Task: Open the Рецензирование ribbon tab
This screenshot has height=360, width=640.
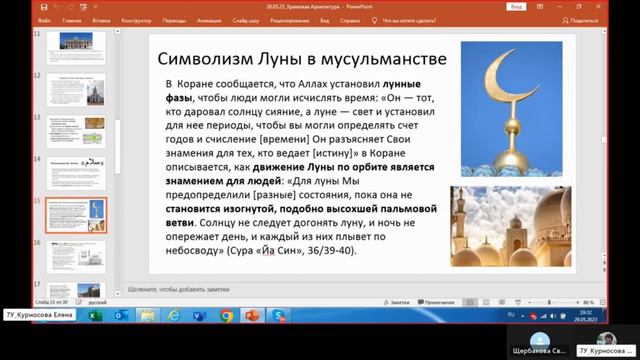Action: pyautogui.click(x=289, y=20)
